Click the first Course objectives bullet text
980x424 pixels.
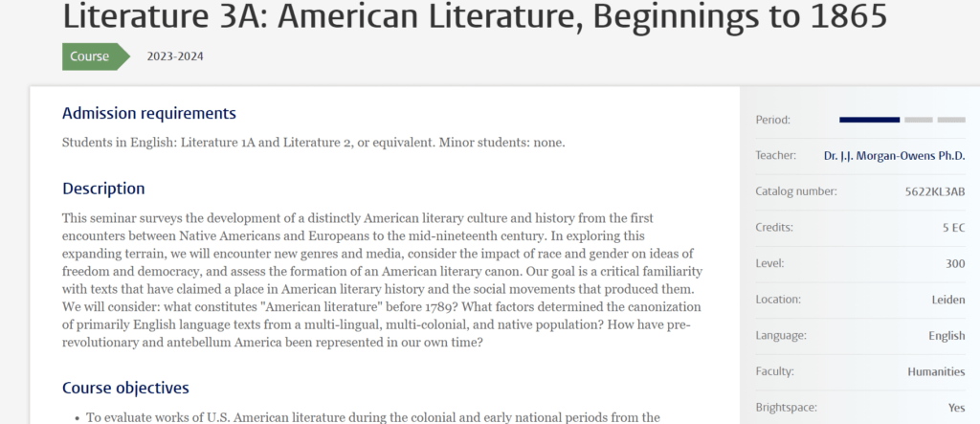[x=373, y=417]
